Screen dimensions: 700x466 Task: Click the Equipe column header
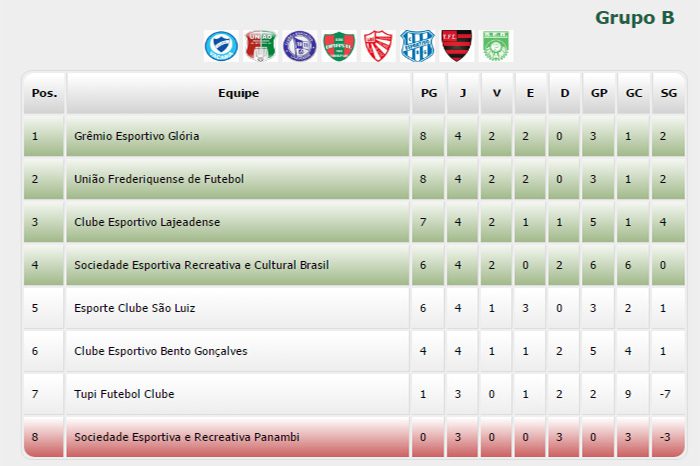click(x=238, y=93)
